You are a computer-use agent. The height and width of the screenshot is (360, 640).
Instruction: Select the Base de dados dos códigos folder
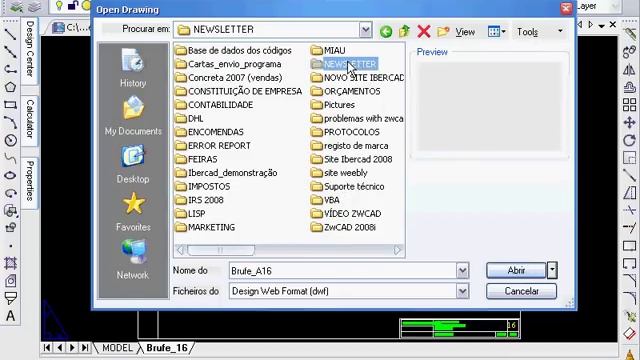tap(233, 51)
